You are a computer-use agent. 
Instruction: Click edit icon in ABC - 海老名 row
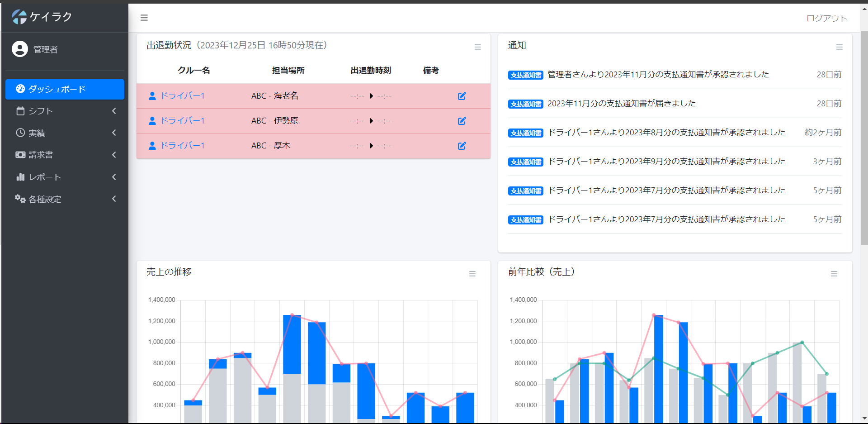462,96
